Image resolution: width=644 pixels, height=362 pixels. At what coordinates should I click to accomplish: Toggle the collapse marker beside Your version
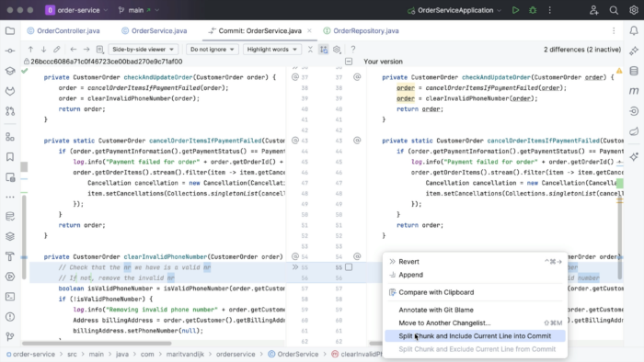click(349, 62)
